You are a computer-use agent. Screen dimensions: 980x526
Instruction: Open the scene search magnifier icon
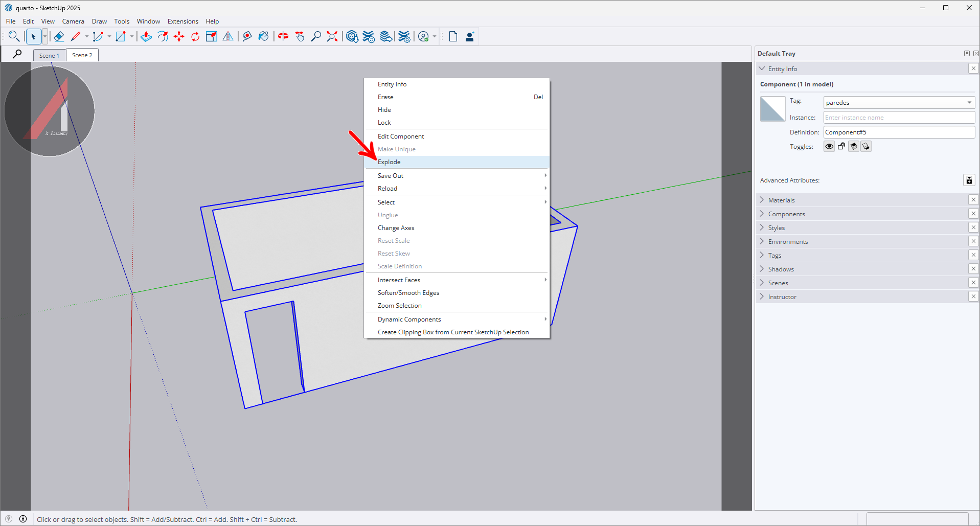click(17, 54)
